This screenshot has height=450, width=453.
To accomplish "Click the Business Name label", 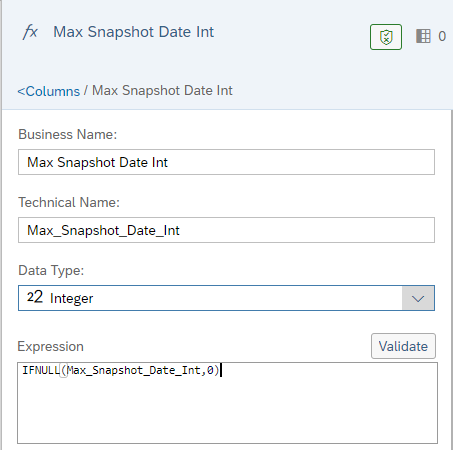I will pos(68,134).
